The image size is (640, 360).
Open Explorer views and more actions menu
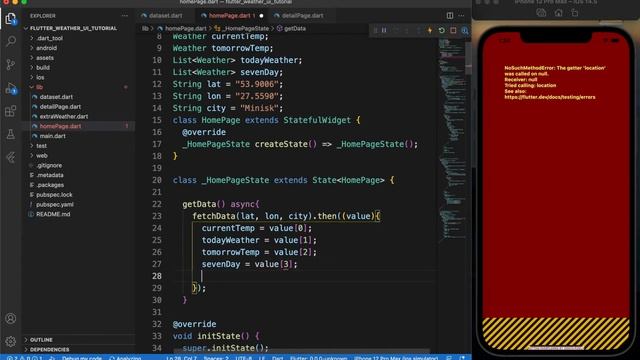(x=125, y=16)
